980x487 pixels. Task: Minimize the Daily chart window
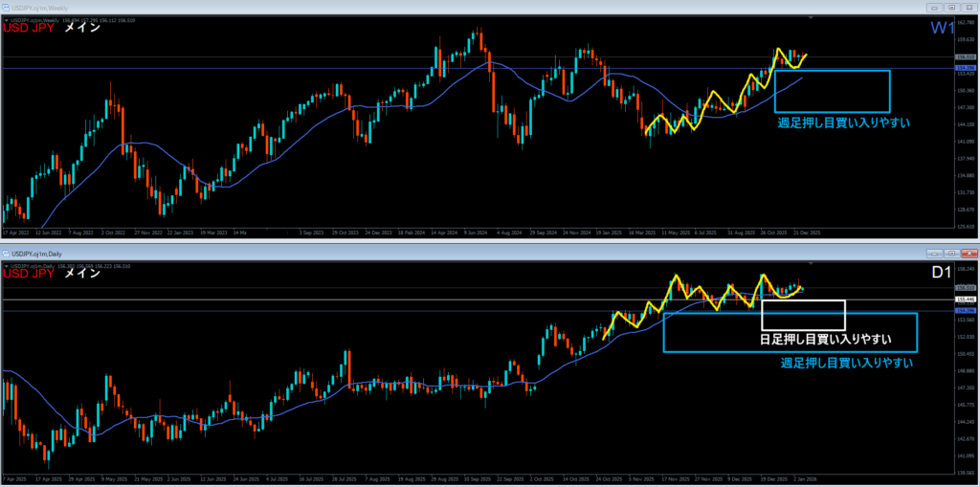pos(934,254)
